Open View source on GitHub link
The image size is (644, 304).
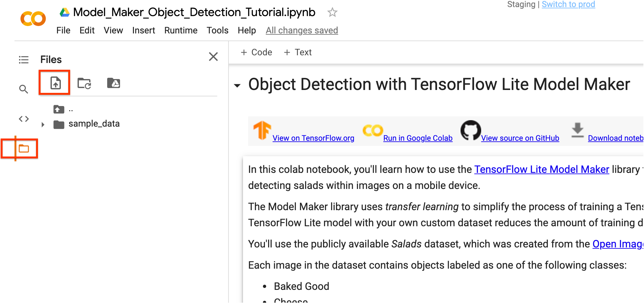click(520, 138)
